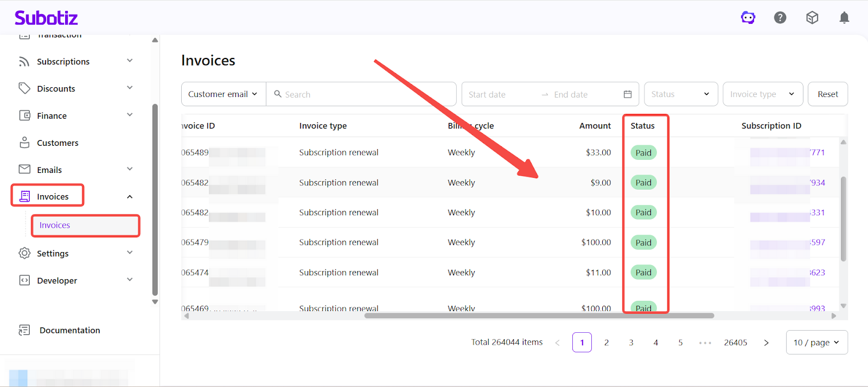Open the chatbot assistant icon
This screenshot has height=387, width=868.
coord(748,18)
